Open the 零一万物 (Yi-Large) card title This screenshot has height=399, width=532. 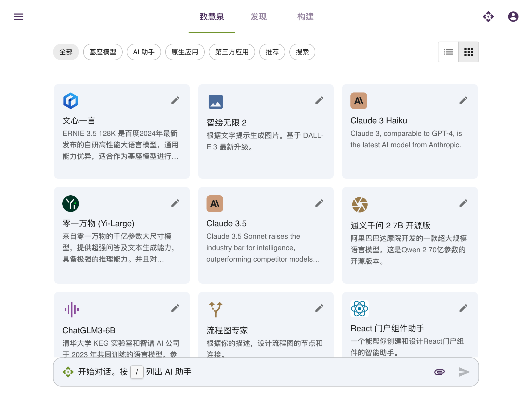click(x=98, y=223)
